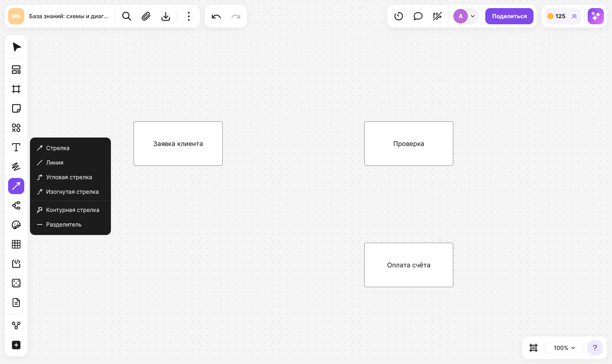Viewport: 612px width, 364px height.
Task: Click the download export icon
Action: point(166,16)
